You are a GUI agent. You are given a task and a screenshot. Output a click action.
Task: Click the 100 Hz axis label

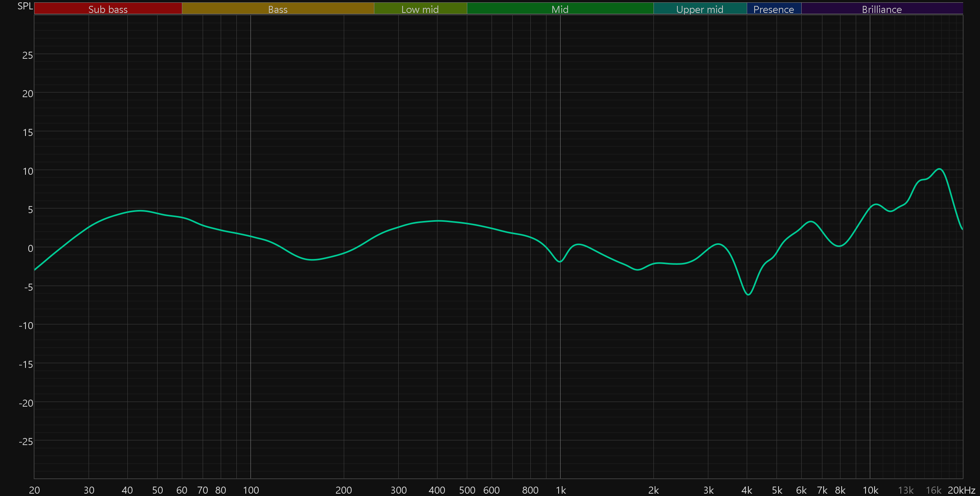click(x=251, y=490)
